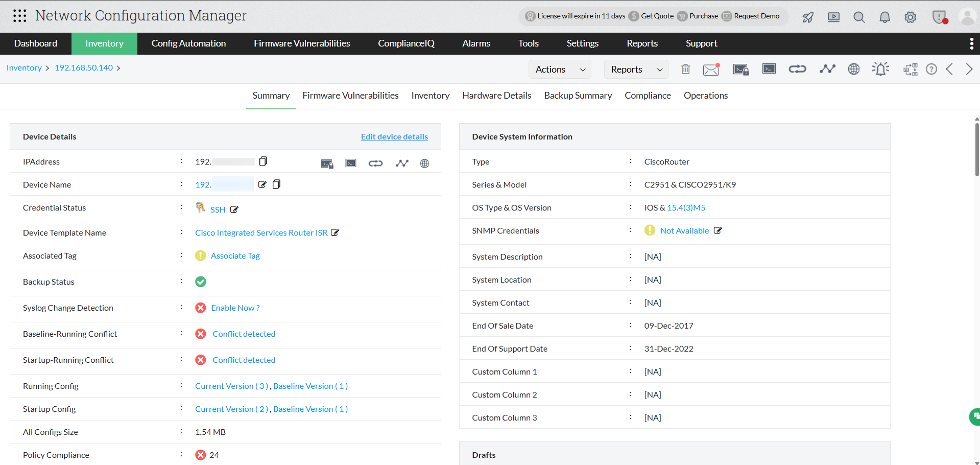
Task: Open Edit device details link
Action: pos(394,136)
